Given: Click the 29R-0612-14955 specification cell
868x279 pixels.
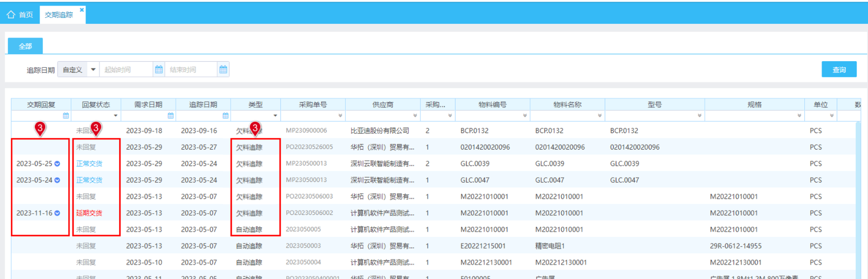Looking at the screenshot, I should [x=736, y=246].
